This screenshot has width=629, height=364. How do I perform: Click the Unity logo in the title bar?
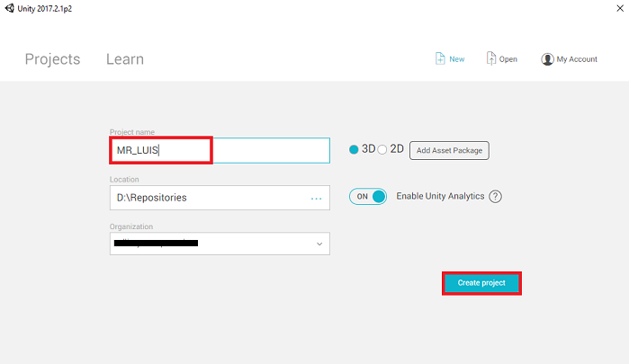9,8
